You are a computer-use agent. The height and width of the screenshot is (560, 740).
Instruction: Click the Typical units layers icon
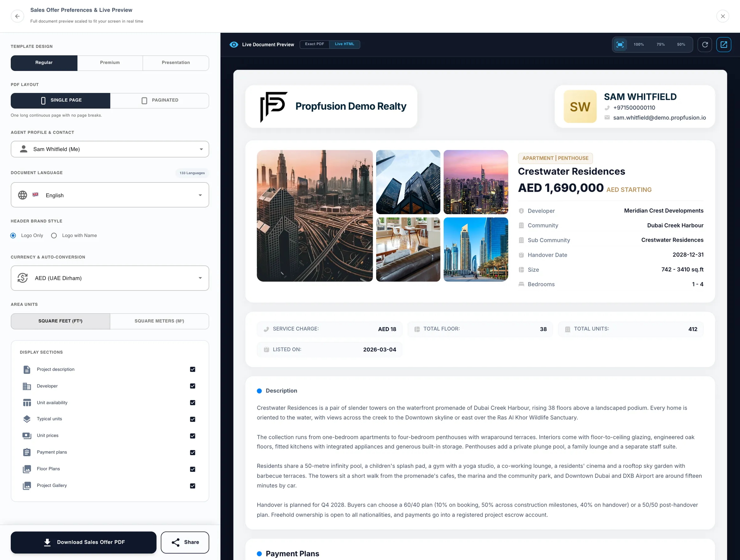point(27,419)
